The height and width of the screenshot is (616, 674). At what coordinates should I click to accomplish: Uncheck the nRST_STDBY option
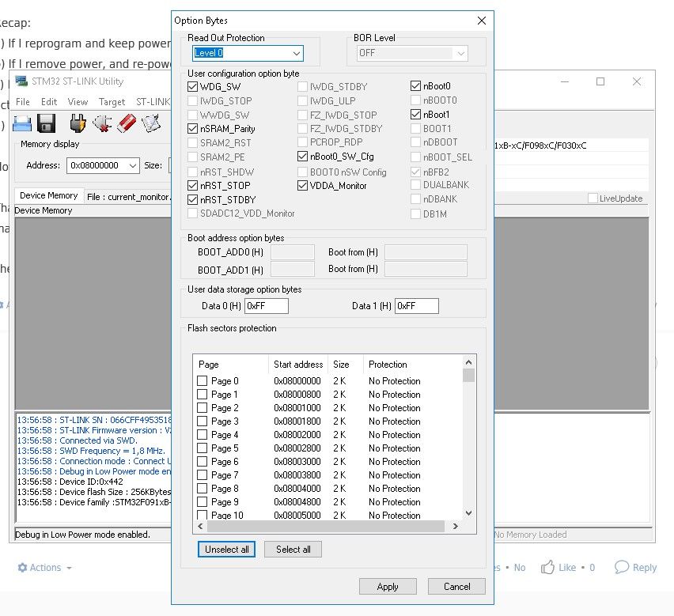(x=192, y=200)
